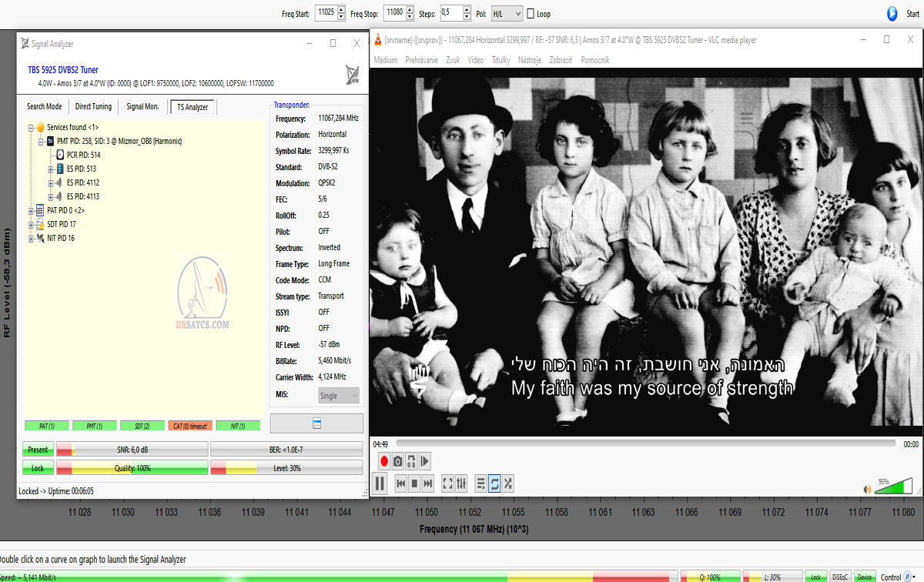
Task: Start the blind scan play button
Action: pos(892,13)
